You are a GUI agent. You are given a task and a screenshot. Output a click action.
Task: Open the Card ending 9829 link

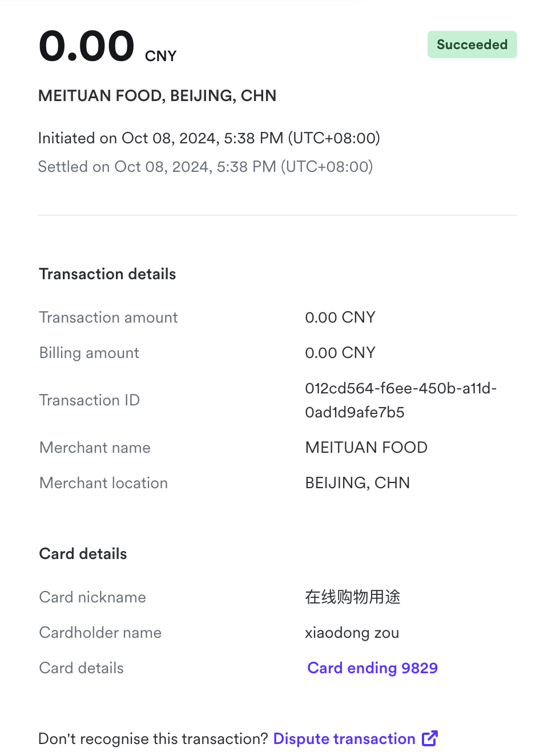tap(372, 668)
